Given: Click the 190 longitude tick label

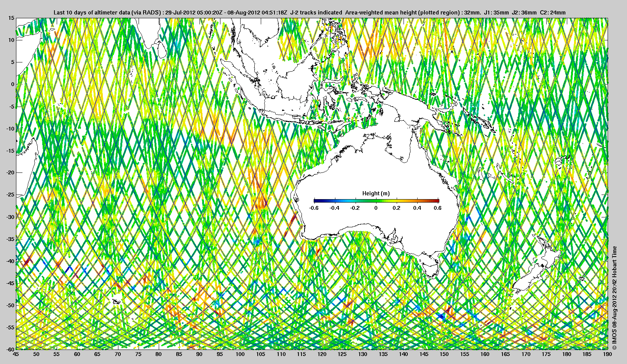Looking at the screenshot, I should tap(608, 354).
